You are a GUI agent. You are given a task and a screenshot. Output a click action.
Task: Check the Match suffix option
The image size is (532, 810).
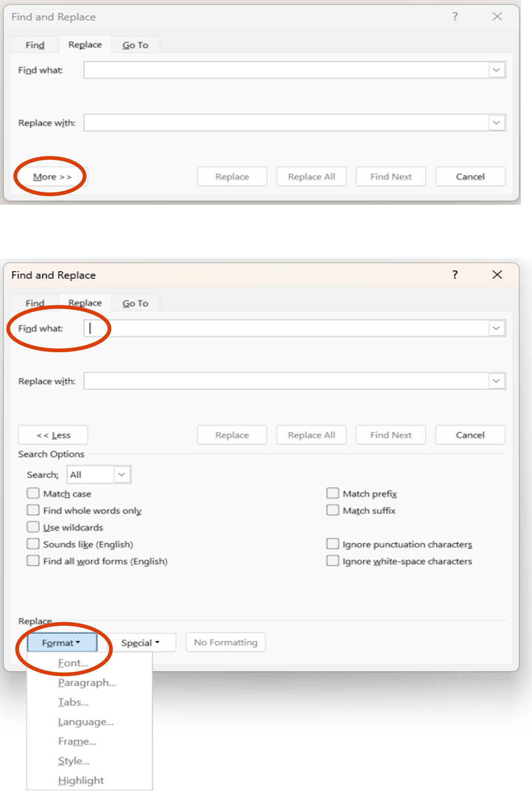coord(333,510)
